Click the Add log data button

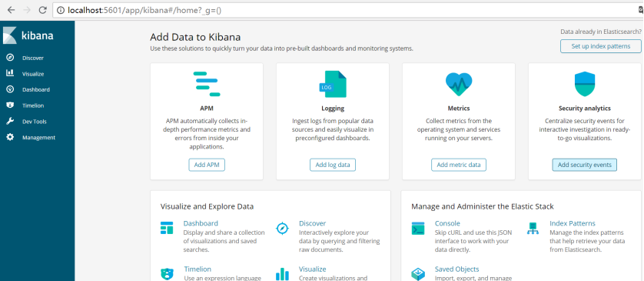pyautogui.click(x=333, y=165)
